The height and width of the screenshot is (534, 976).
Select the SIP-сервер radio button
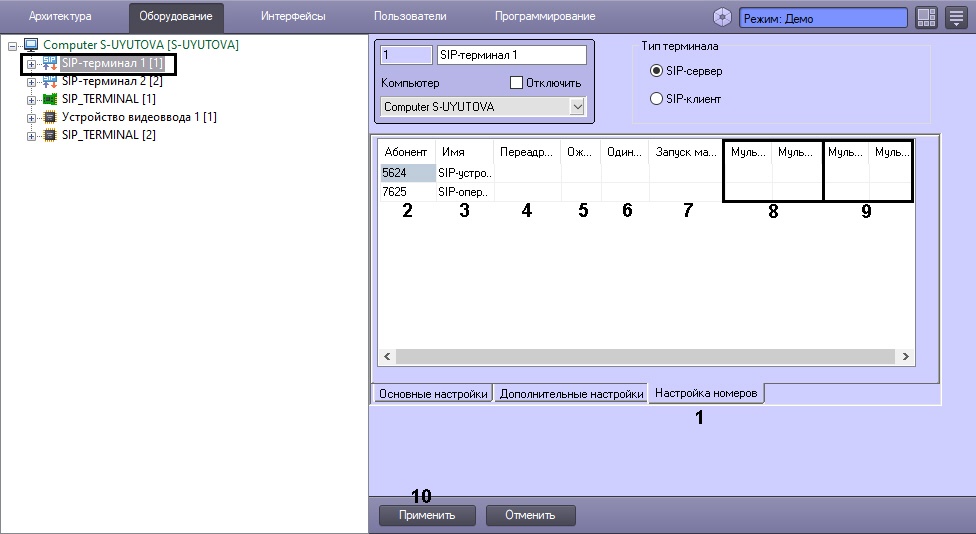pyautogui.click(x=657, y=71)
